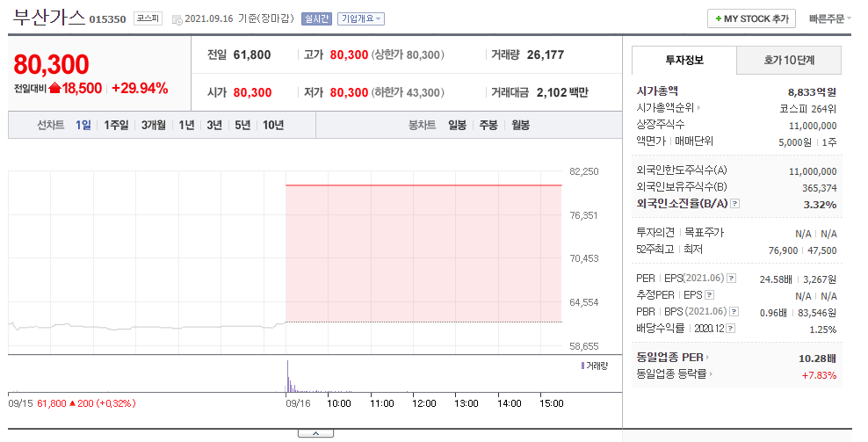Click the red price line in chart

[x=423, y=185]
